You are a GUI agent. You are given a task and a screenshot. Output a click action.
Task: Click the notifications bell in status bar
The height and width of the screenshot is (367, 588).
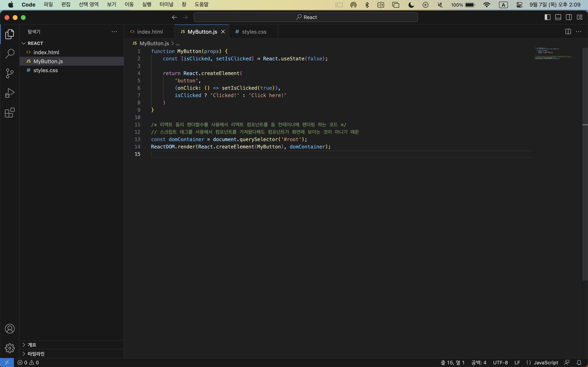579,362
